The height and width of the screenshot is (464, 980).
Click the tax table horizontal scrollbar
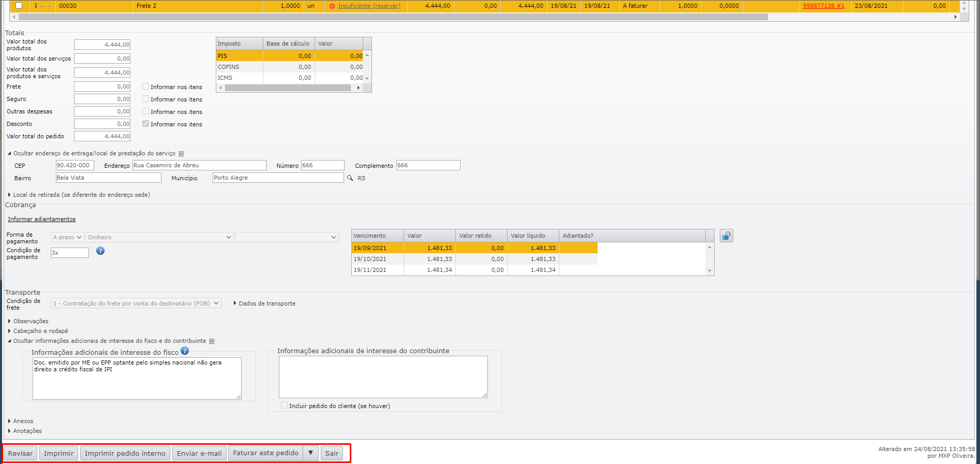click(x=288, y=88)
